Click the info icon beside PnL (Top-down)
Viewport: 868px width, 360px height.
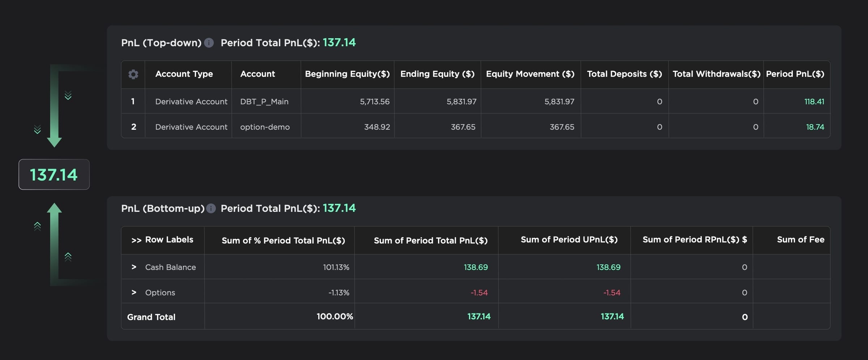[209, 43]
